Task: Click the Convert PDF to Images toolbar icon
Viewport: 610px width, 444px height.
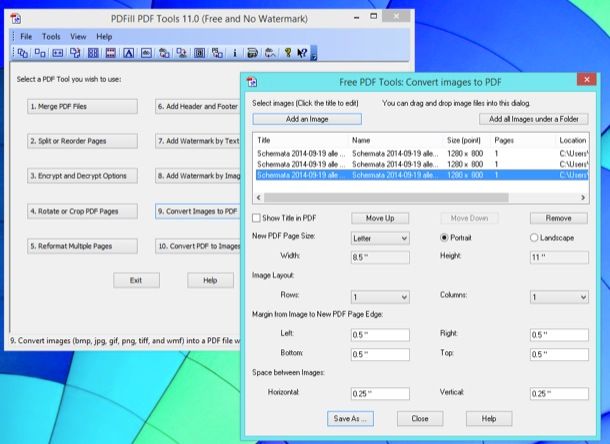Action: click(x=181, y=53)
